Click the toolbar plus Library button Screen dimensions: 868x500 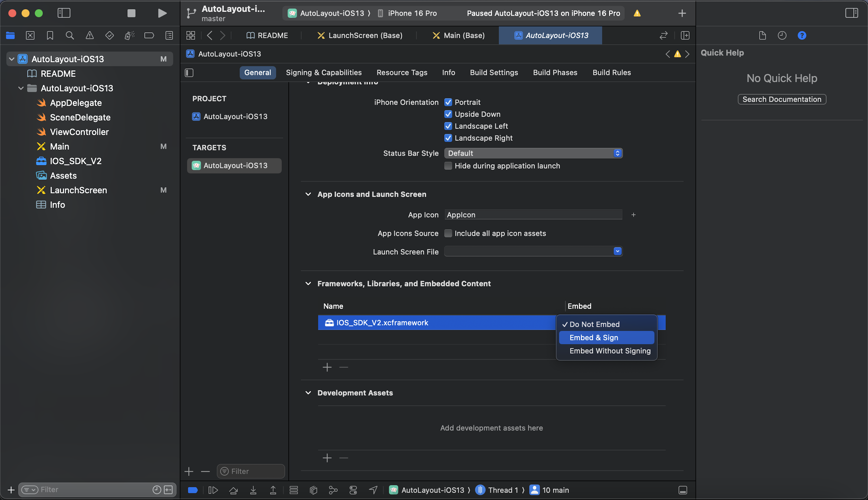[x=682, y=13]
